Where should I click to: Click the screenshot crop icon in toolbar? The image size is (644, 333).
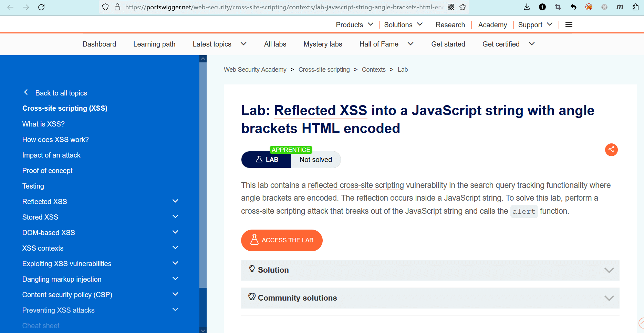click(x=558, y=7)
